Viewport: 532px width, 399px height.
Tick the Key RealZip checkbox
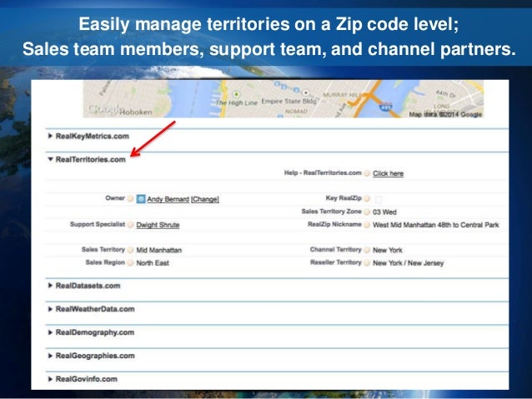[x=379, y=199]
